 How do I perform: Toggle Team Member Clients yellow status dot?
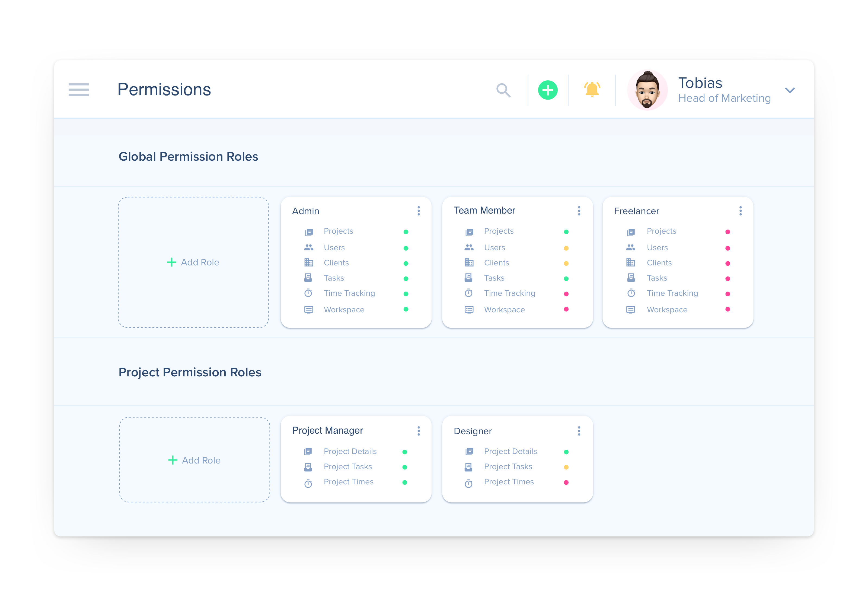[x=566, y=264]
